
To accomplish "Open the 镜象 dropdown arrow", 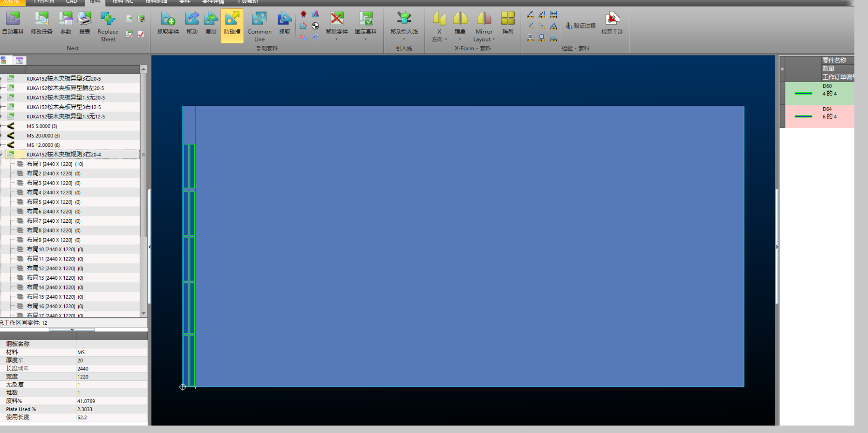I will (x=460, y=40).
